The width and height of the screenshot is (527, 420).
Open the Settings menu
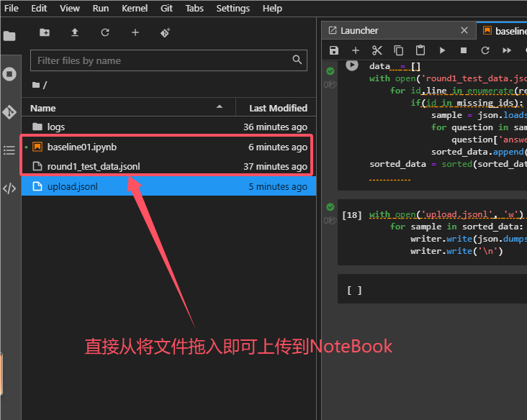(x=233, y=9)
